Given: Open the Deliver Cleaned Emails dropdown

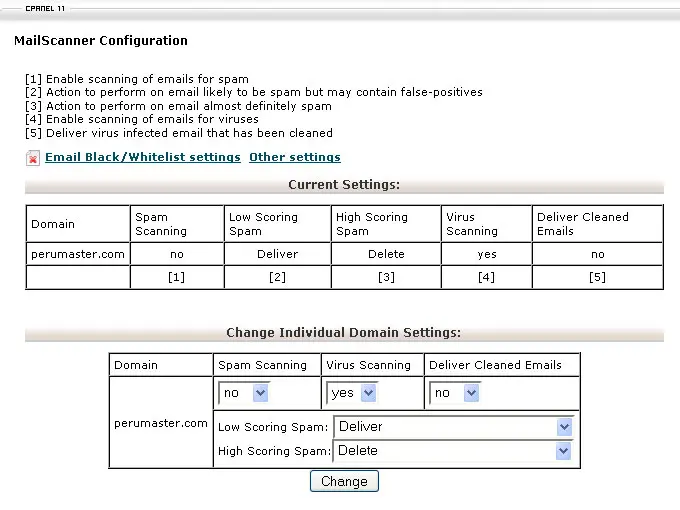Looking at the screenshot, I should (455, 393).
